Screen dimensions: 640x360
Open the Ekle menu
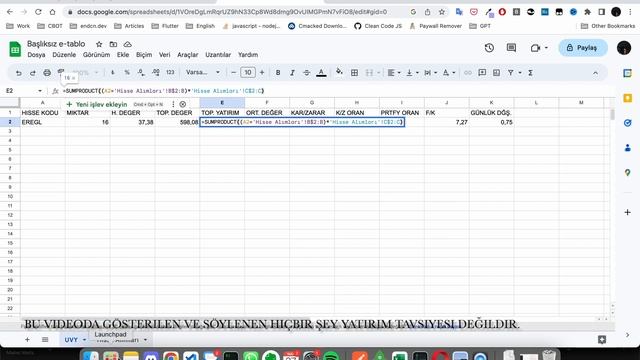pyautogui.click(x=123, y=55)
